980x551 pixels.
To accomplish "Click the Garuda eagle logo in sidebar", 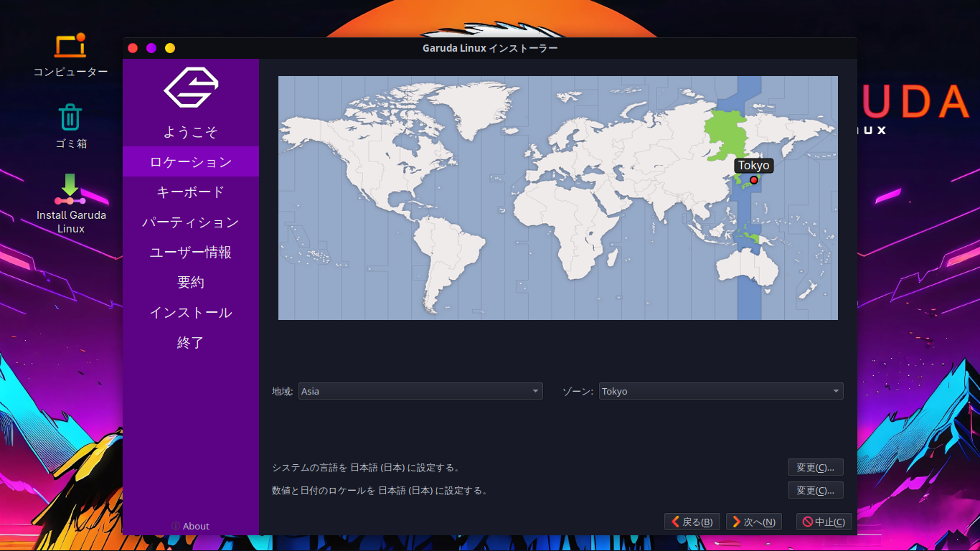I will pos(191,88).
